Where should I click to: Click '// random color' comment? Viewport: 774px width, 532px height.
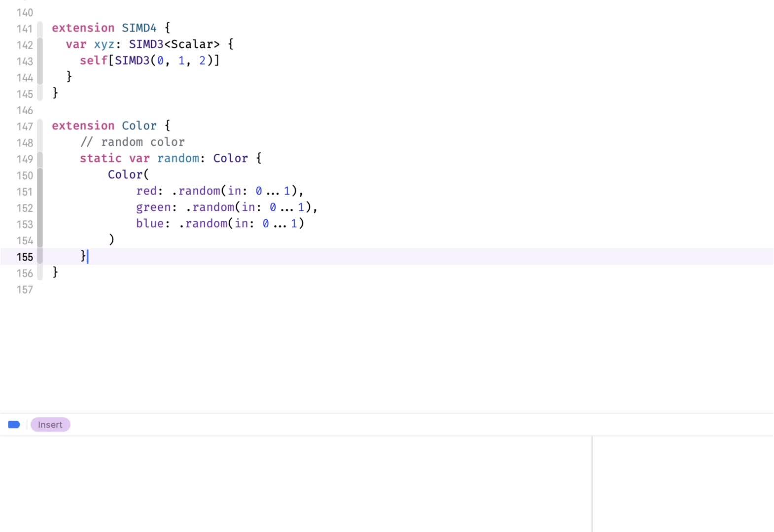133,142
